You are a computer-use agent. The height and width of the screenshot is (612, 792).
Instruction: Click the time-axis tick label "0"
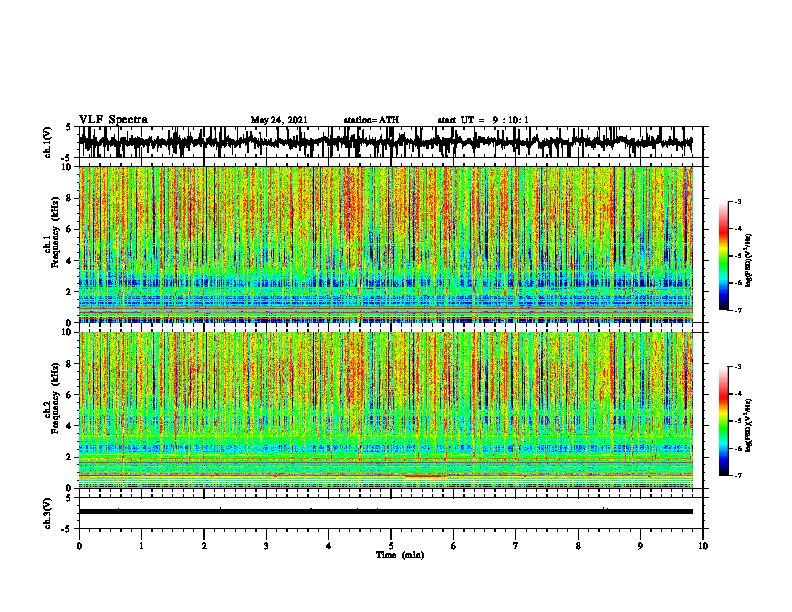[79, 546]
